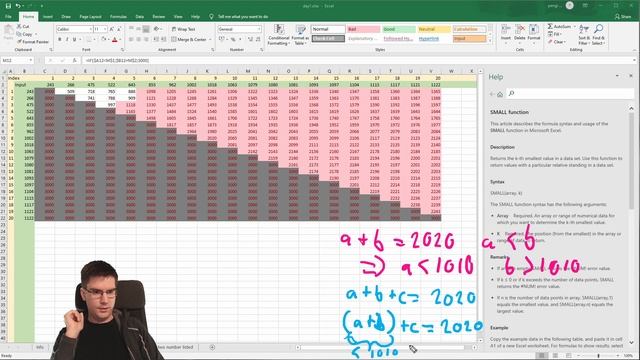
Task: Expand the Name Box dropdown
Action: (x=31, y=60)
